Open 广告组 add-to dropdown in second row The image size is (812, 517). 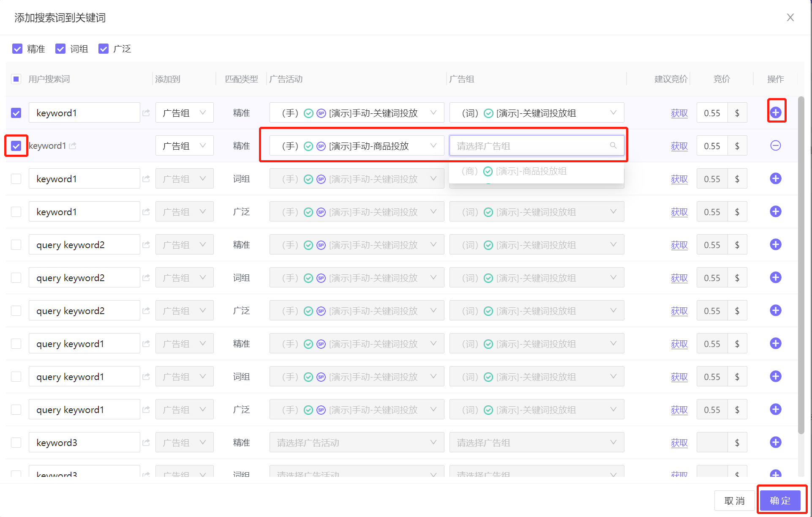point(185,146)
